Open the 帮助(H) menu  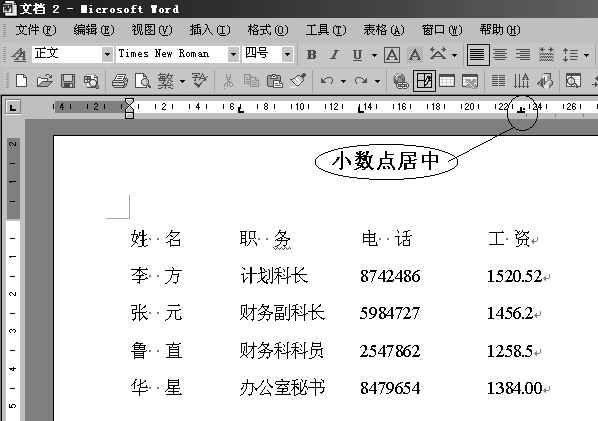pos(500,30)
